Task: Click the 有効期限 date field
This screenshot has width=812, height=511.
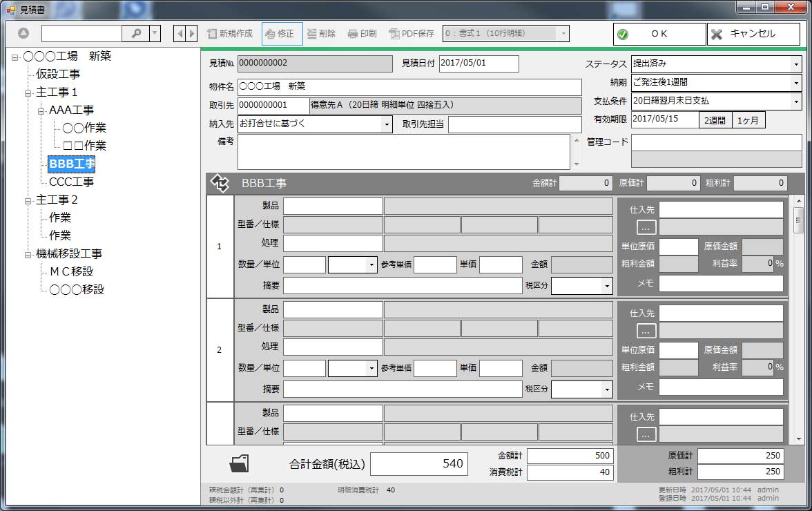Action: pos(665,119)
